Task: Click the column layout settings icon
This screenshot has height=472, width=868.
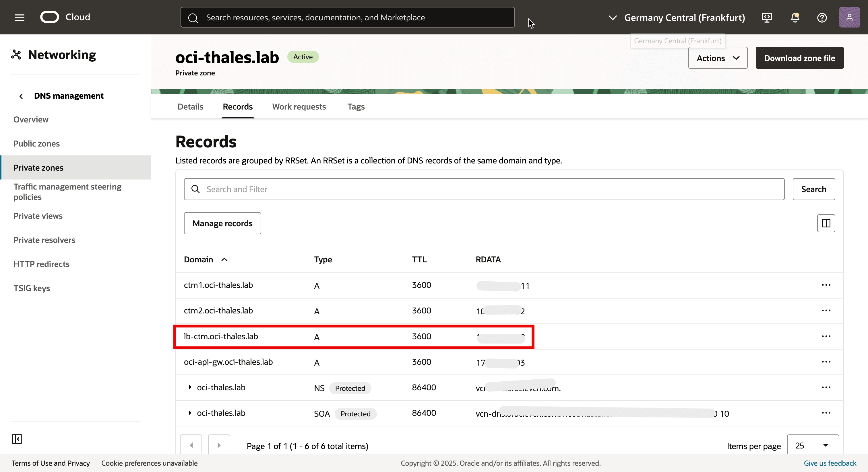Action: tap(826, 223)
